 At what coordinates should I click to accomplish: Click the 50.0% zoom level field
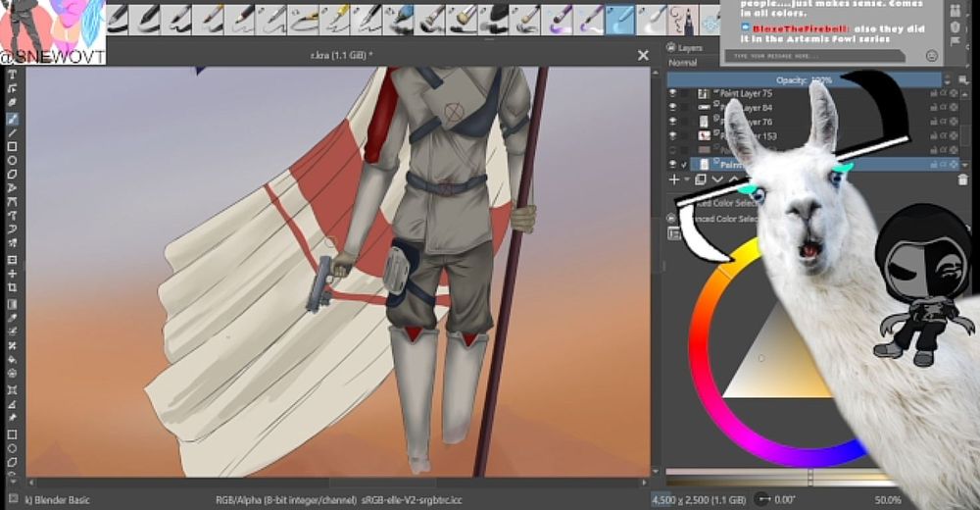click(888, 500)
